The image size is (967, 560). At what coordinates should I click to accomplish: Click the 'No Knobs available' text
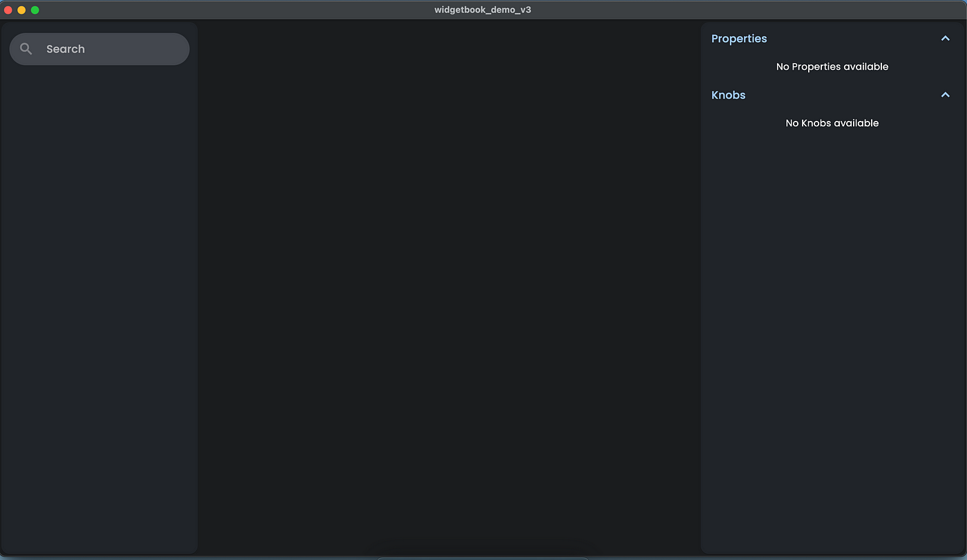pyautogui.click(x=832, y=124)
